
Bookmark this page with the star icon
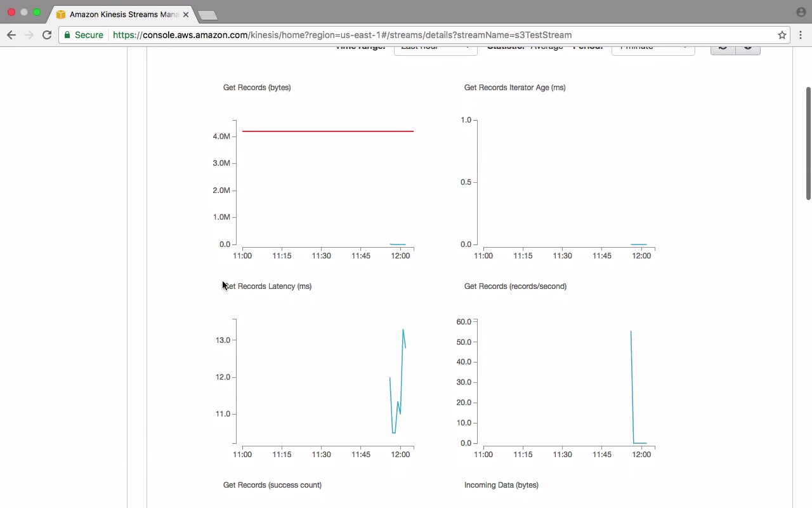tap(782, 35)
